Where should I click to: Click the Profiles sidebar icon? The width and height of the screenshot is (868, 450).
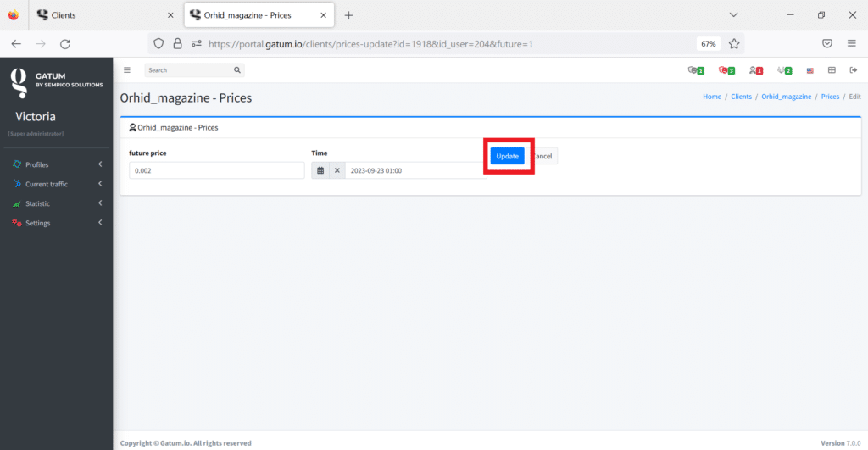[x=17, y=164]
